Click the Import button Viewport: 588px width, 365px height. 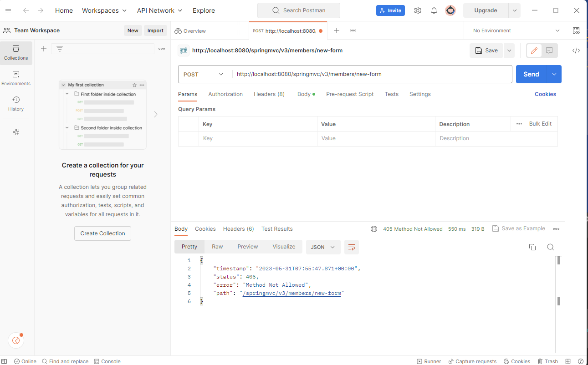tap(155, 30)
